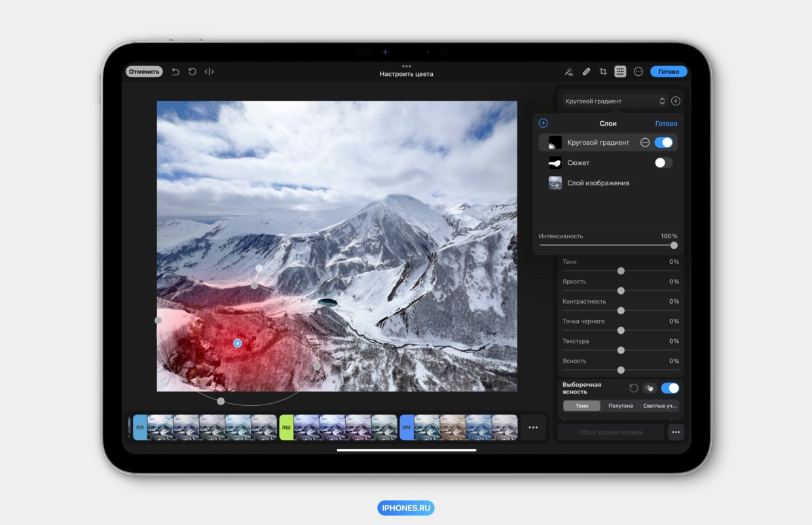Tap the undo arrow icon
This screenshot has width=812, height=525.
pos(175,72)
